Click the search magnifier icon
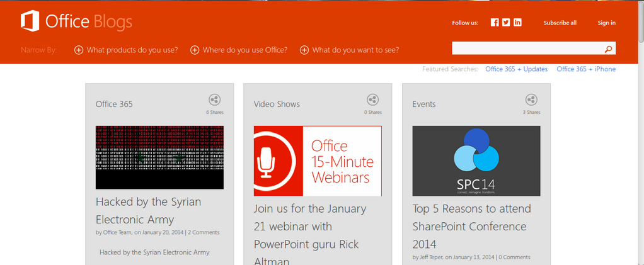Screen dimensions: 644x265 click(x=608, y=49)
